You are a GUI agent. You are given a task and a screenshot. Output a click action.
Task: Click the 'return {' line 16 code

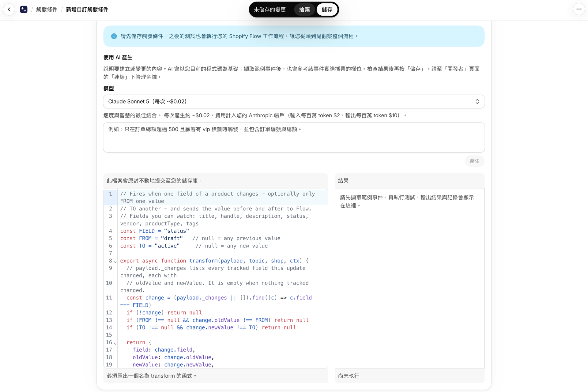(139, 342)
